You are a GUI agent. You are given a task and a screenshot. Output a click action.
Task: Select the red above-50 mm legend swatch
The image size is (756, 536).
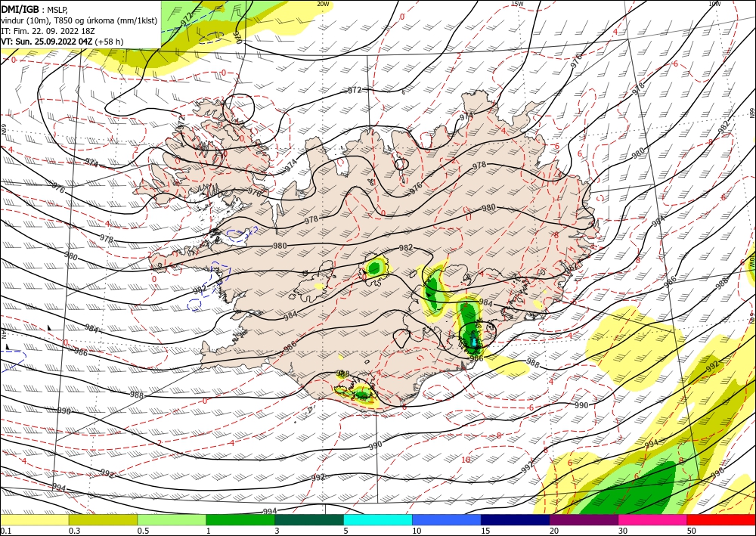[721, 519]
